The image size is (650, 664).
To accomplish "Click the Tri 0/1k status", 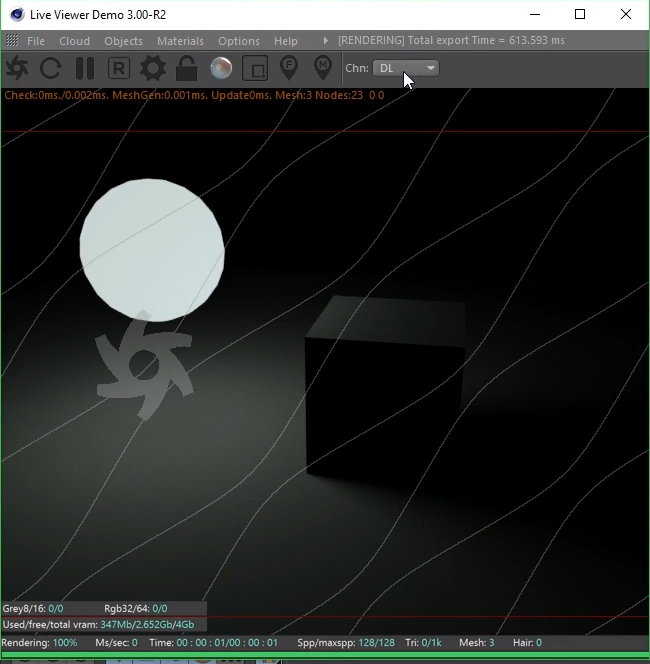I will 423,643.
